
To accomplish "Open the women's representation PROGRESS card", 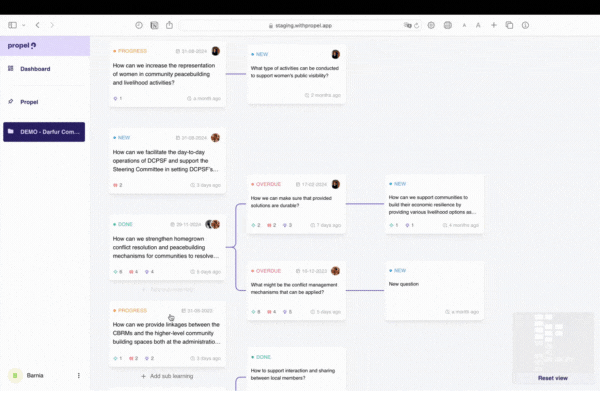I will [x=166, y=72].
